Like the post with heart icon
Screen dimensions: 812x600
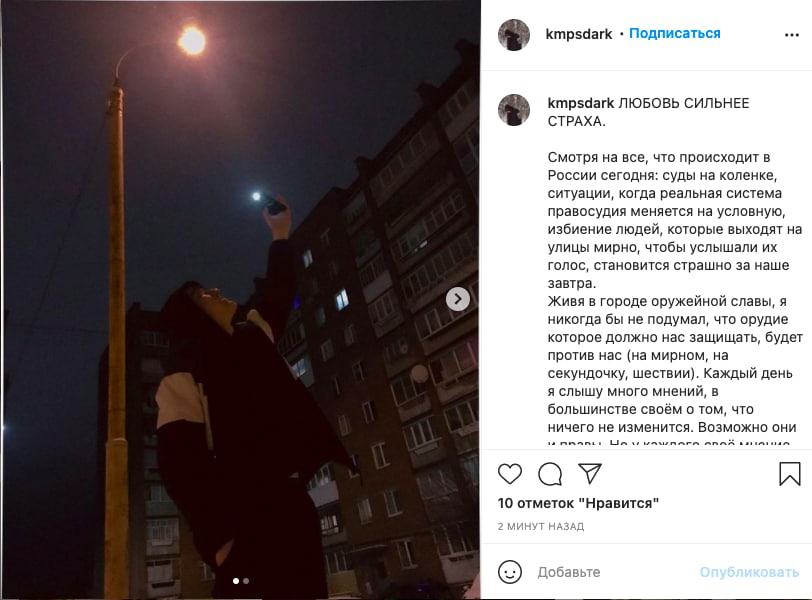pos(510,474)
